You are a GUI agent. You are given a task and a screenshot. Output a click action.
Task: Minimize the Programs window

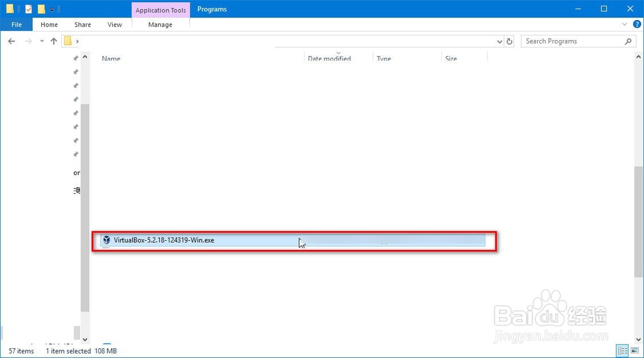point(578,8)
